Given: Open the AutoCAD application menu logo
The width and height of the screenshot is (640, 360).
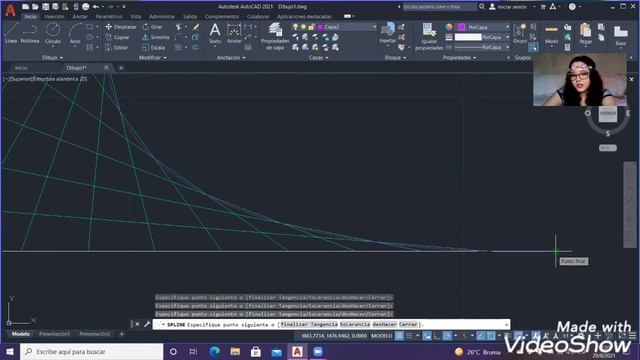Looking at the screenshot, I should click(x=11, y=10).
